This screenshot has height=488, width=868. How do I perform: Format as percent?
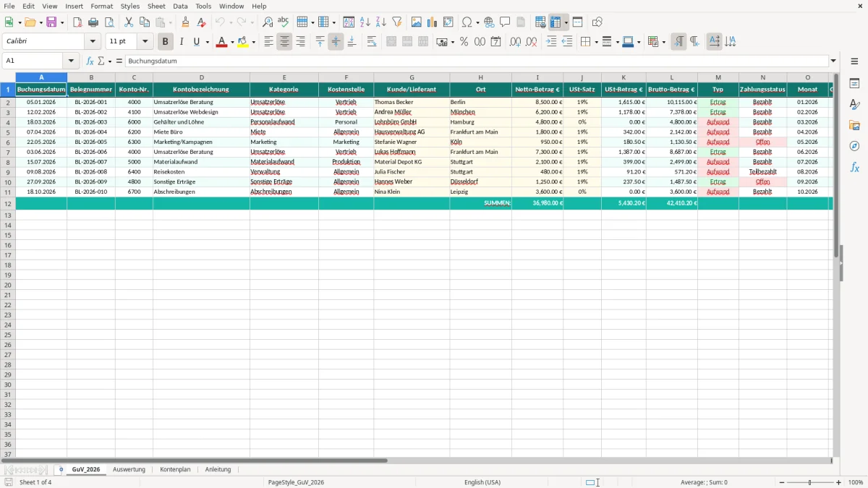pyautogui.click(x=464, y=42)
